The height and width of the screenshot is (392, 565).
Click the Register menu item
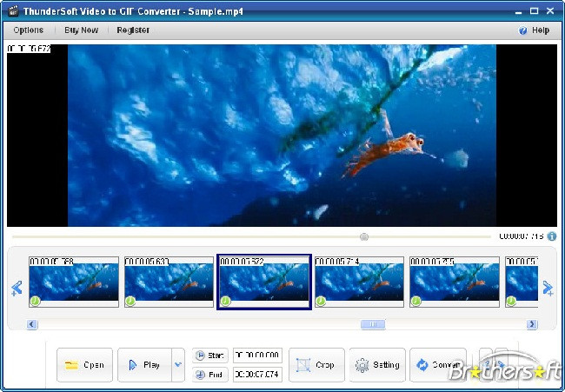(133, 30)
